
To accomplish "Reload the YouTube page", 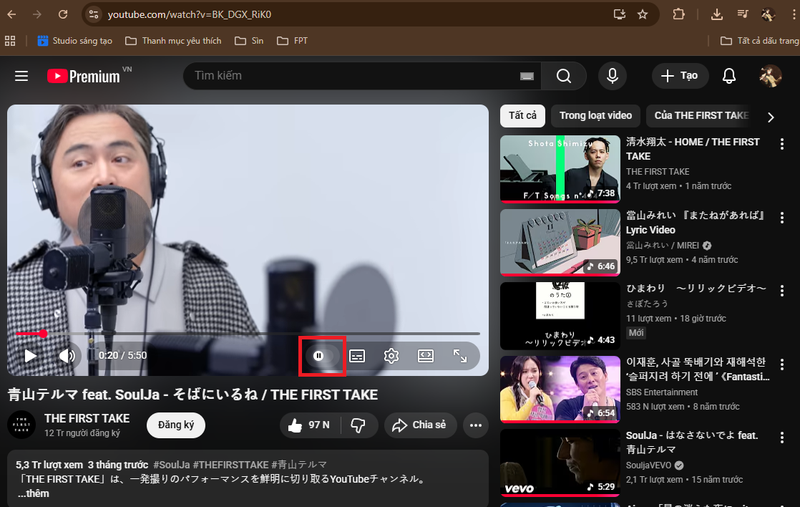I will coord(63,14).
